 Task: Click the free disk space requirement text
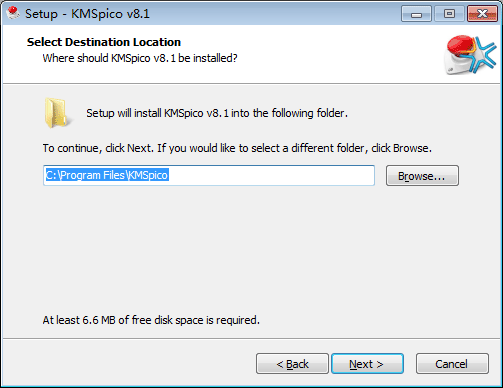click(151, 320)
